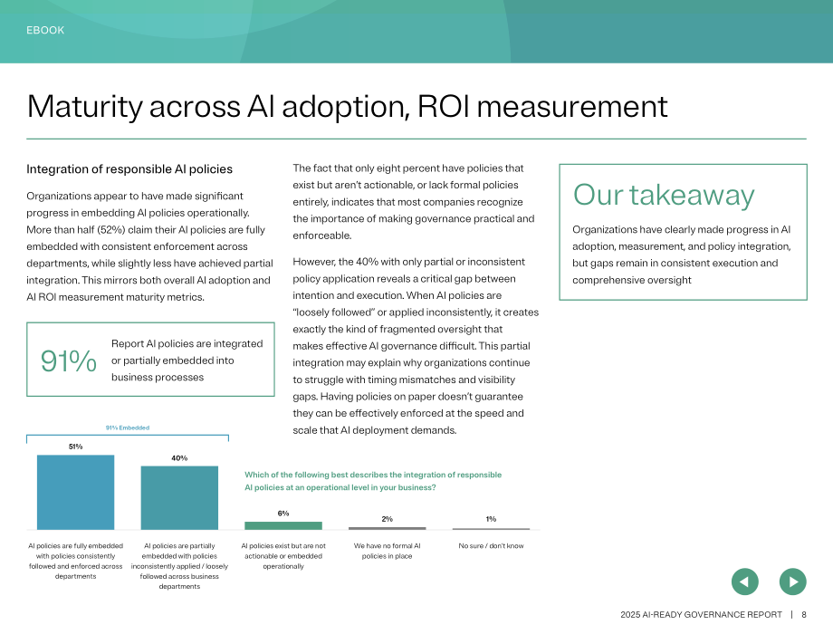Click the page number 8

coord(804,614)
